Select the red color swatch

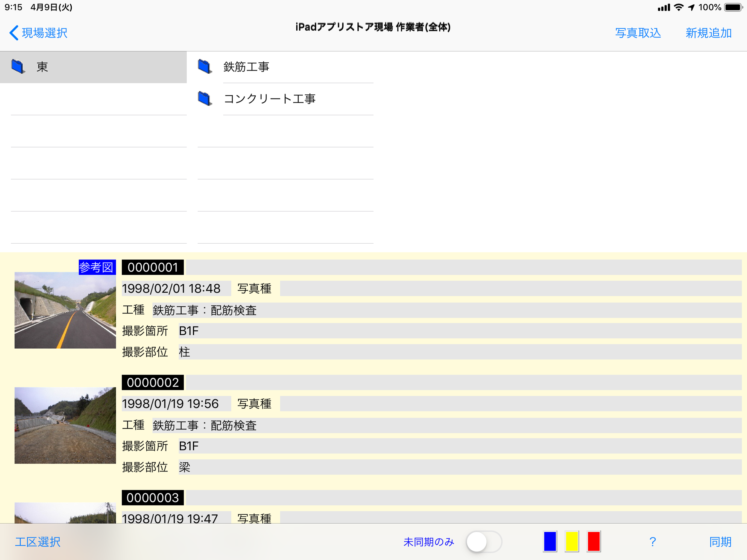[593, 541]
